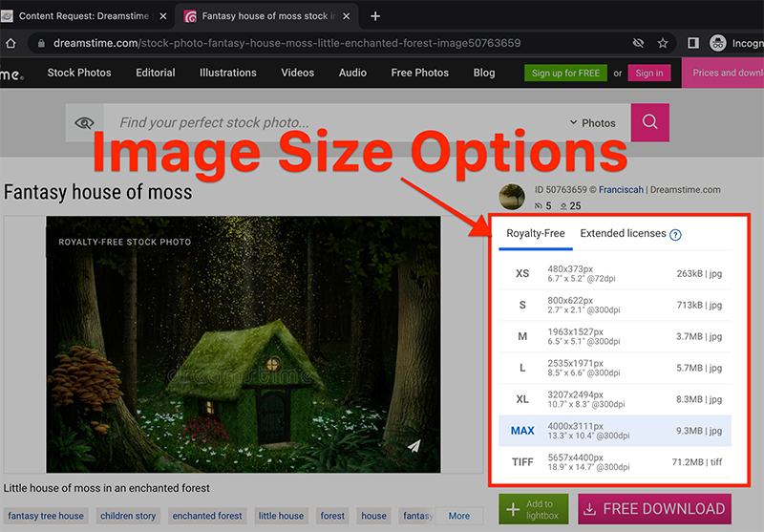
Task: Click the Fantasy house of moss title
Action: [x=98, y=192]
